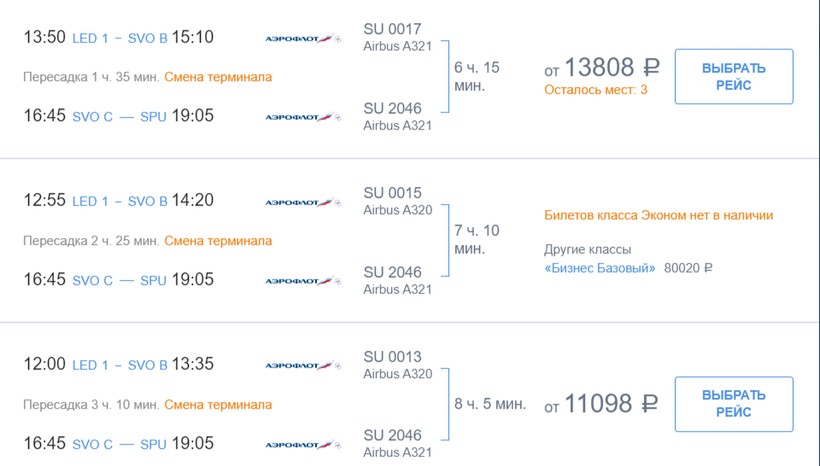Click the Aeroflot logo beside flight SU 0015

(x=302, y=202)
